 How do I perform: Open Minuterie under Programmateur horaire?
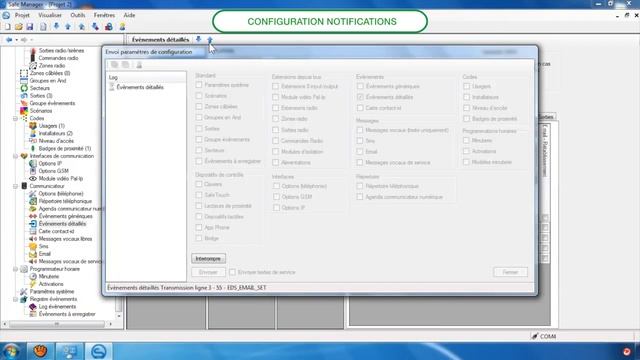pos(49,276)
